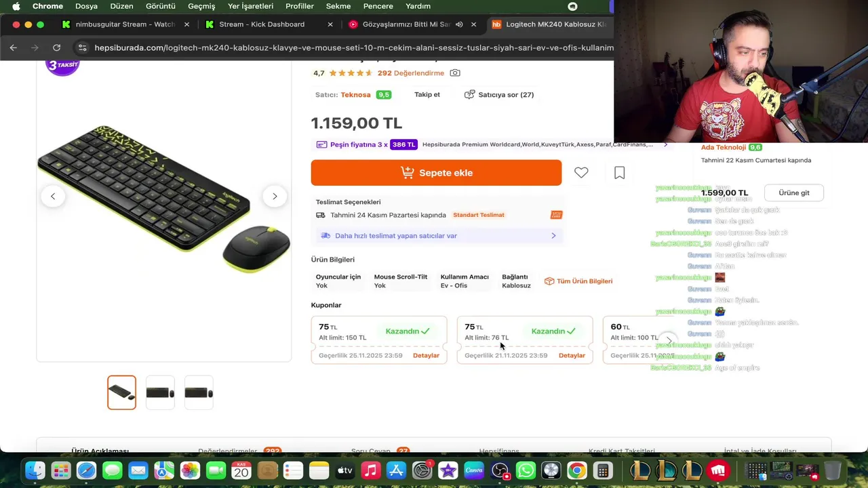868x488 pixels.
Task: Open the Yer İşaretleri menu
Action: click(x=250, y=6)
